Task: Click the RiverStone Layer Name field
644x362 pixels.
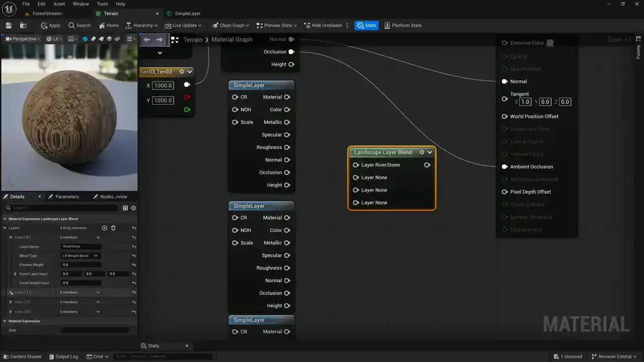Action: pos(80,247)
